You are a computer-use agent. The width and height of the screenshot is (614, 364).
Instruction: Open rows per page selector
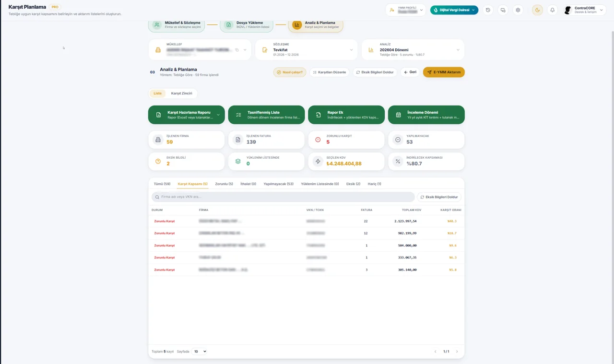tap(199, 352)
